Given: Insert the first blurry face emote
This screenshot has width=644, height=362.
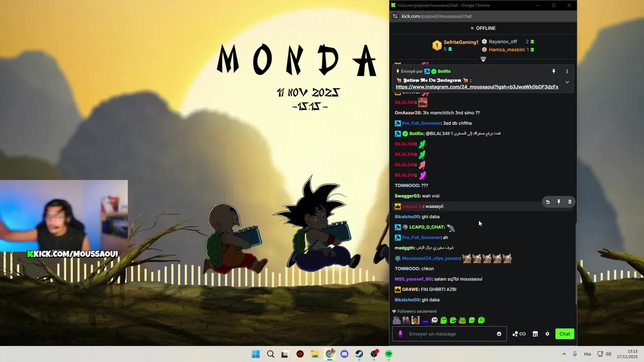Looking at the screenshot, I should point(397,320).
